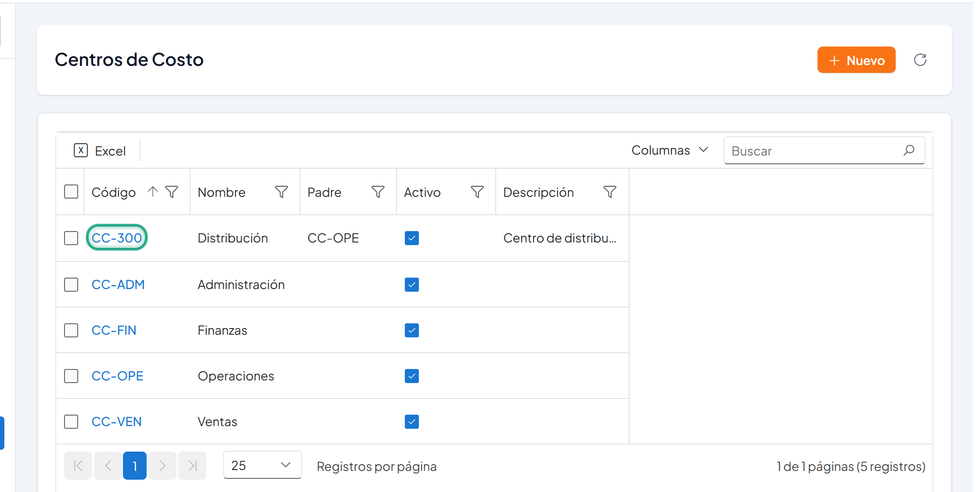Open the CC-OPE cost center link
Viewport: 980px width, 492px height.
tap(117, 376)
